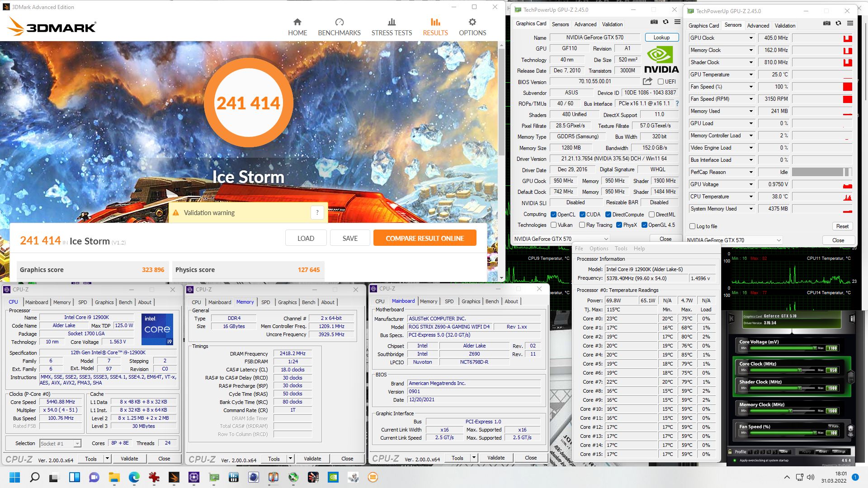Expand PerfCap Reason sensor dropdown
868x488 pixels.
751,172
